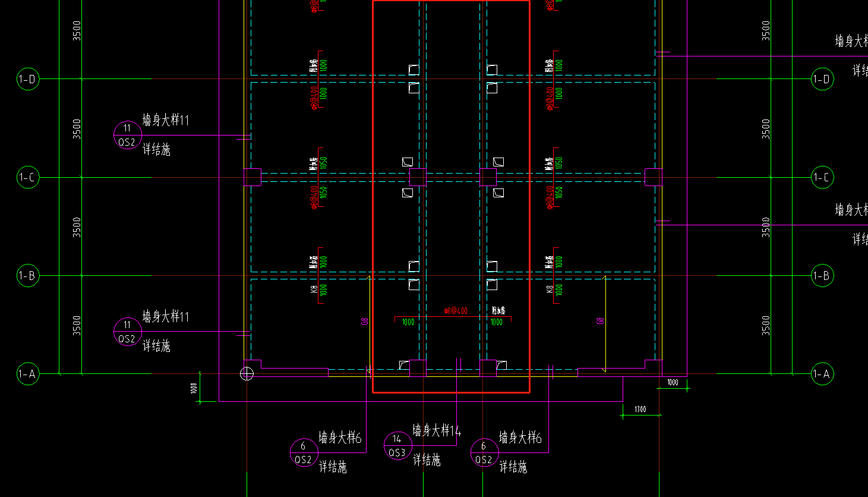
Task: Click the 1300 dimension text
Action: pos(640,410)
